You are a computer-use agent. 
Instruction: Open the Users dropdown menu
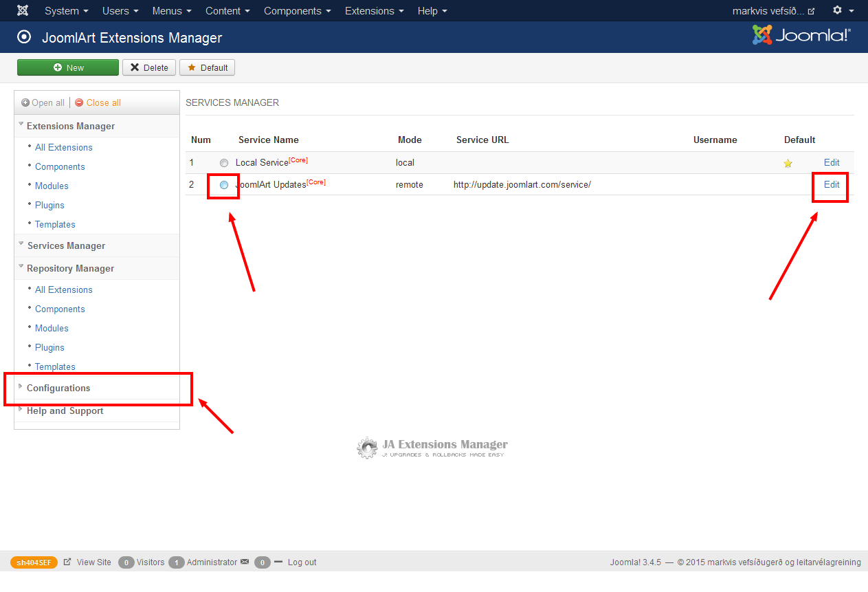[x=120, y=11]
